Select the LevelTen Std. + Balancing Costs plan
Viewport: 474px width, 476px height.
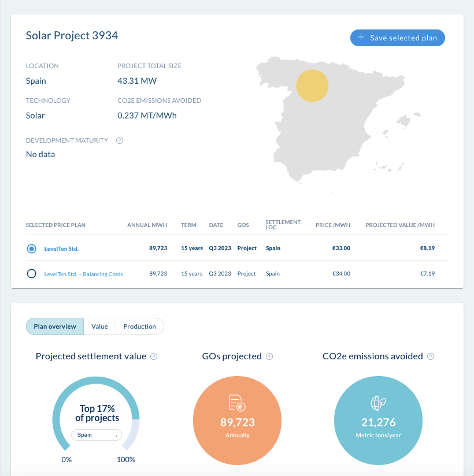pos(32,273)
